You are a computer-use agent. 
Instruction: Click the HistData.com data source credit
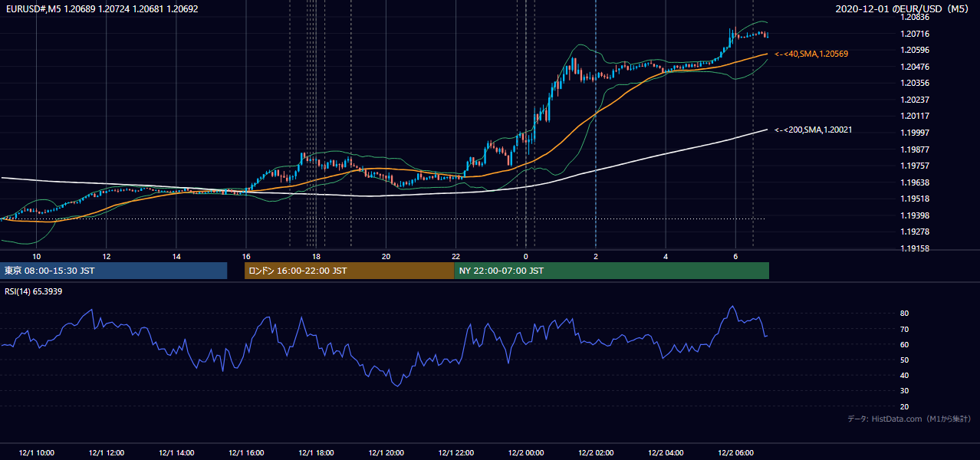909,419
